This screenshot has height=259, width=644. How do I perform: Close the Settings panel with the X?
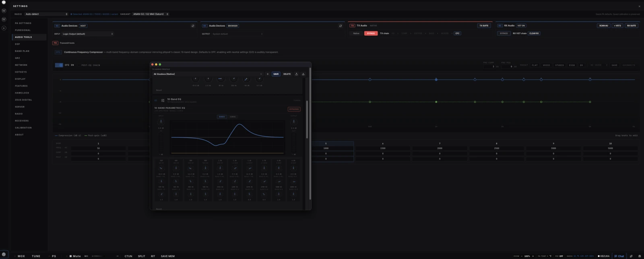(639, 6)
